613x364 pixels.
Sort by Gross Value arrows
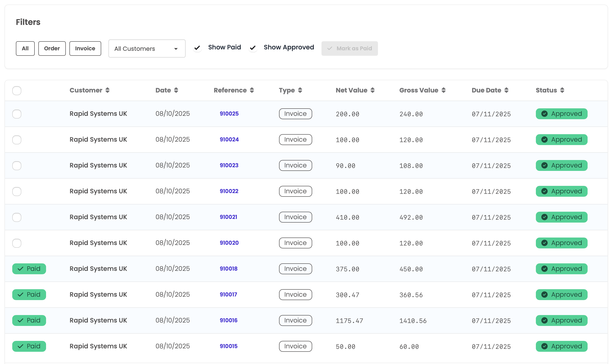click(x=443, y=90)
